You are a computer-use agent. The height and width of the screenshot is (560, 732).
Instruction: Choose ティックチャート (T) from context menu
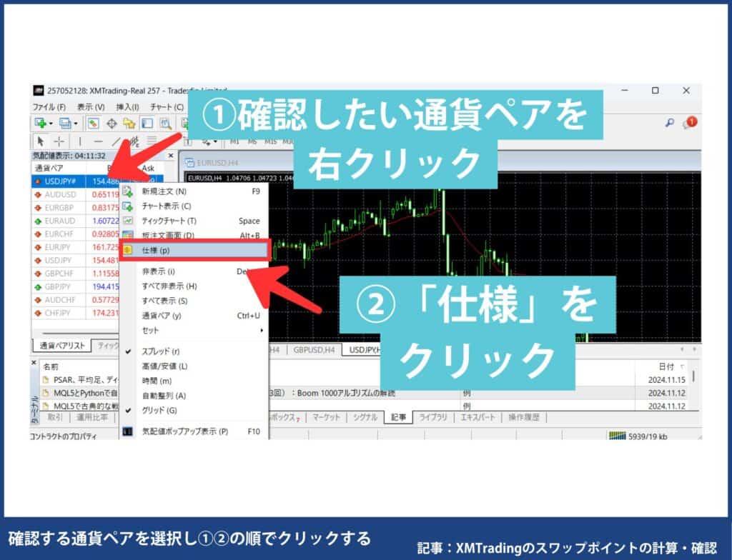[194, 221]
